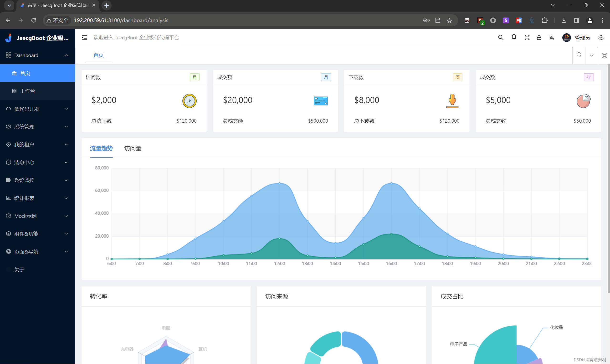Click the 不安全 site info badge
This screenshot has width=610, height=364.
[57, 20]
